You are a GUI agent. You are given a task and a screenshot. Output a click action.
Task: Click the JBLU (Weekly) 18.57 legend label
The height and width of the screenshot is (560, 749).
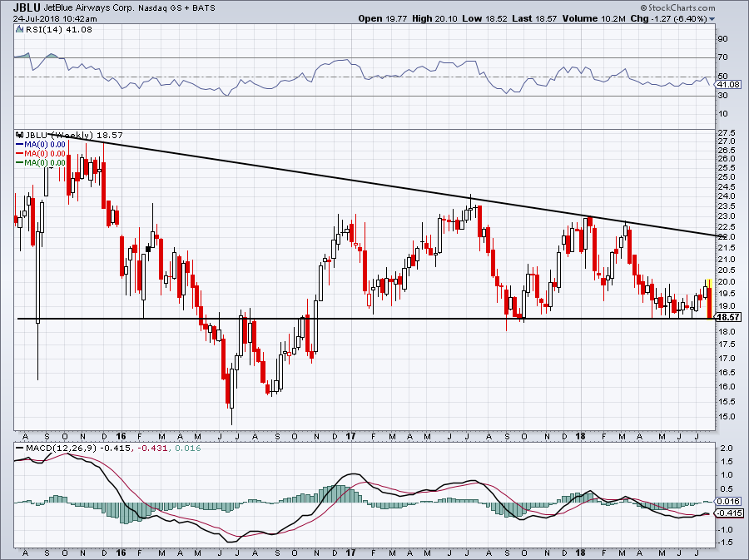click(x=74, y=135)
